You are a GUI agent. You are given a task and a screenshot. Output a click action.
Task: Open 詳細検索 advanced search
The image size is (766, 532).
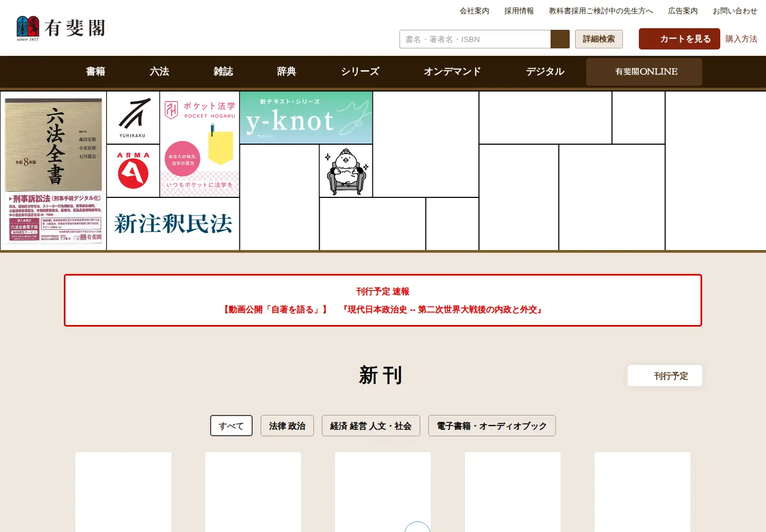598,39
